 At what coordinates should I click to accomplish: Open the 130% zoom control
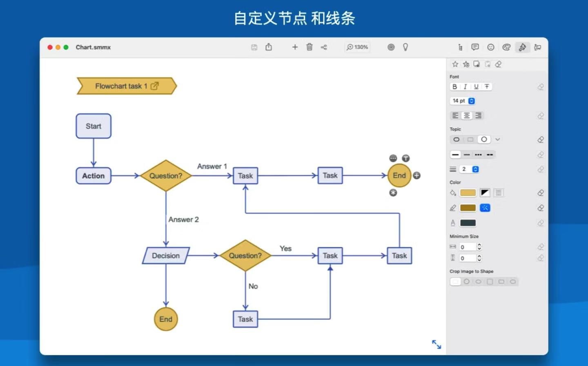click(357, 47)
